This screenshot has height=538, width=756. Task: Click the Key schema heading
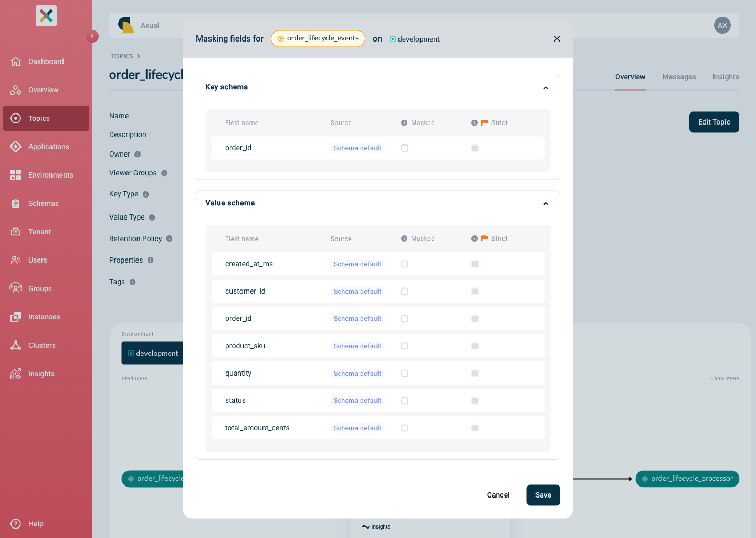(x=226, y=87)
